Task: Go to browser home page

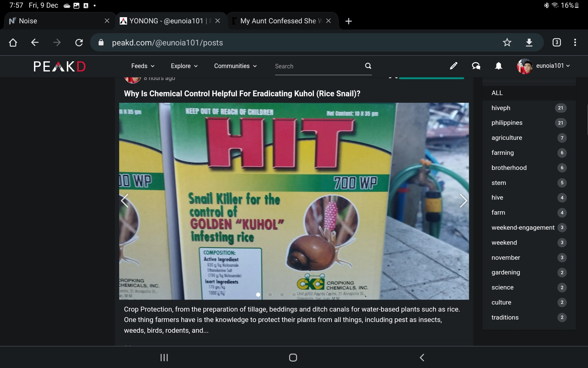Action: coord(13,43)
